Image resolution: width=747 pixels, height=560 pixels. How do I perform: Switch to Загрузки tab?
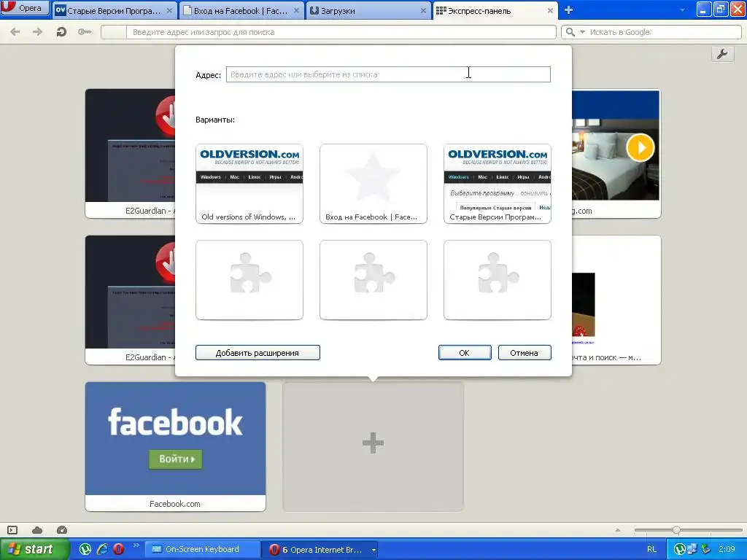(x=368, y=10)
